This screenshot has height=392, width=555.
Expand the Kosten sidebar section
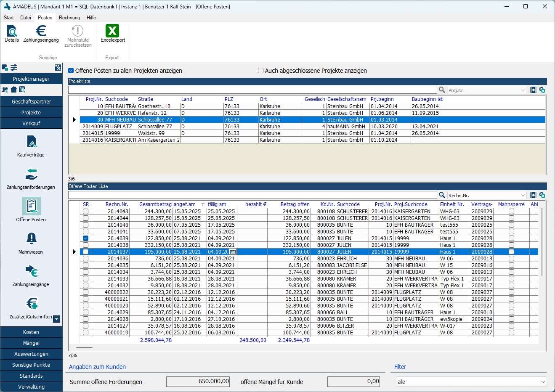(31, 332)
